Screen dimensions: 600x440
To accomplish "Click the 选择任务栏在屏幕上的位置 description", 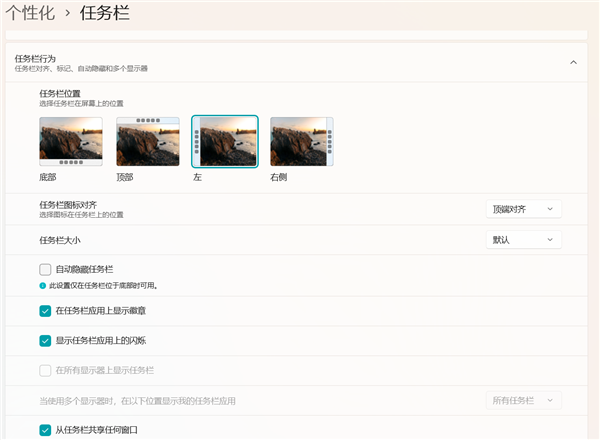I will coord(81,104).
